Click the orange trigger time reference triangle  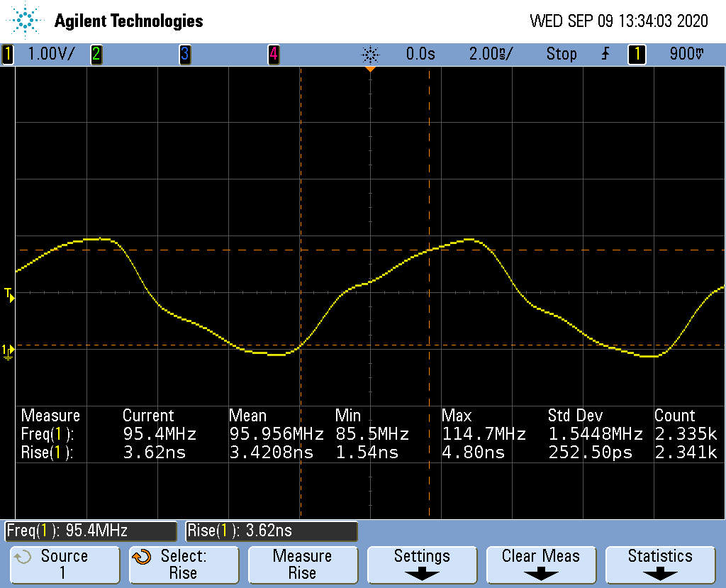click(x=370, y=69)
